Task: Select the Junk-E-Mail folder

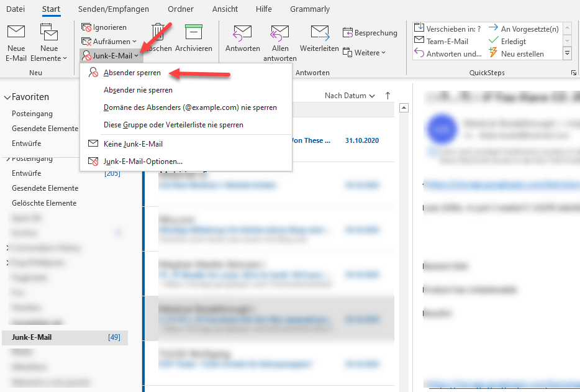Action: [x=65, y=337]
